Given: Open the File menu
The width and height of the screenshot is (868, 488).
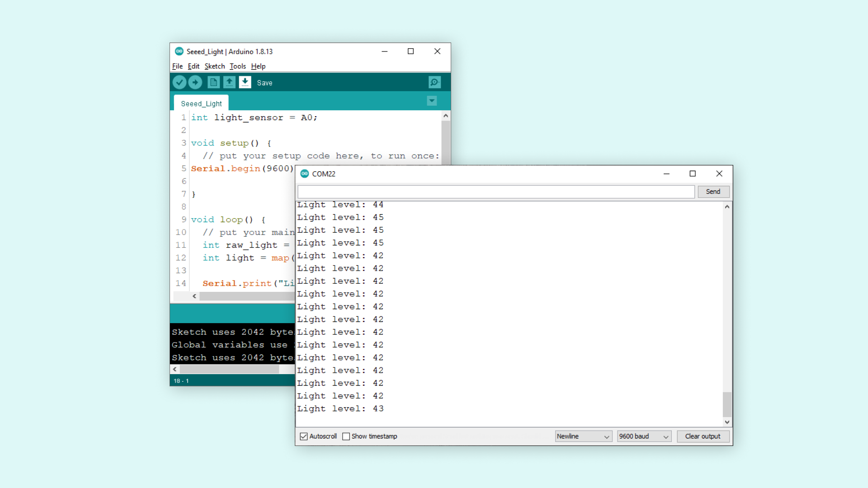Looking at the screenshot, I should click(x=177, y=66).
